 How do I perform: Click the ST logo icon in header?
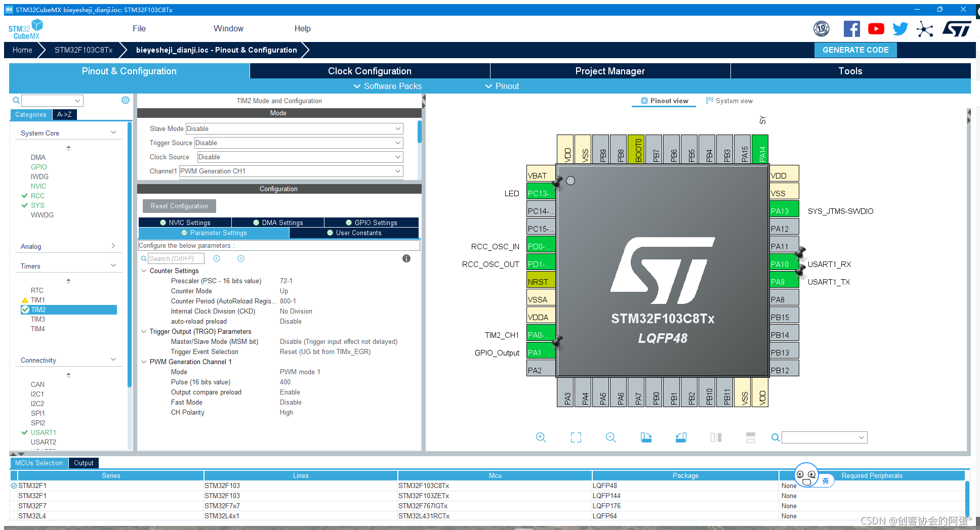point(957,29)
